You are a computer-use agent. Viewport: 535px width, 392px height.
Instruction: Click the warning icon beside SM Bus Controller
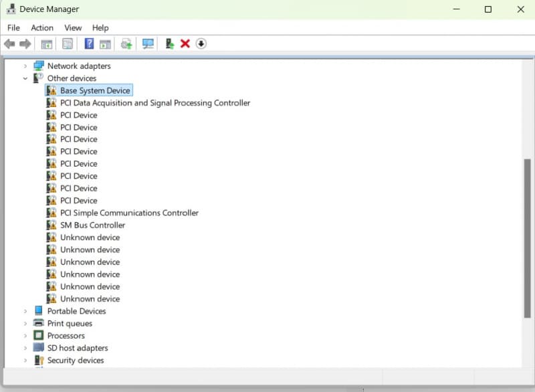[x=51, y=225]
